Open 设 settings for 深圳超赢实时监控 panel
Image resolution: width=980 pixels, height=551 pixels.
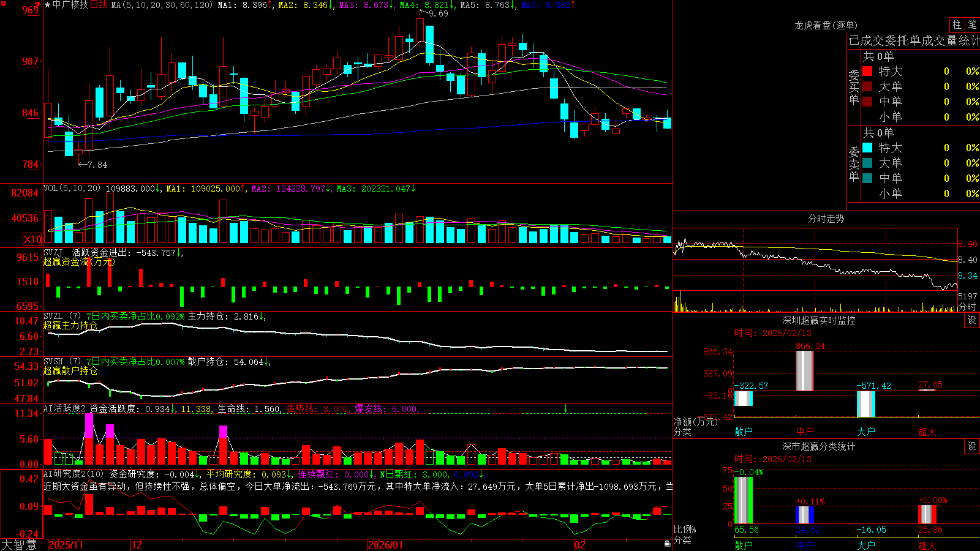tap(972, 320)
